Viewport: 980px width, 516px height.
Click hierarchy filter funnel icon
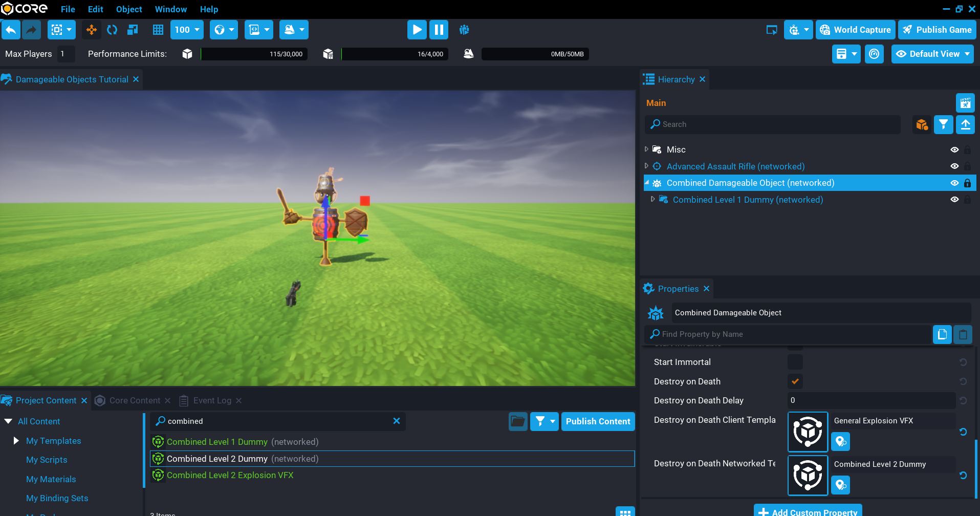943,124
